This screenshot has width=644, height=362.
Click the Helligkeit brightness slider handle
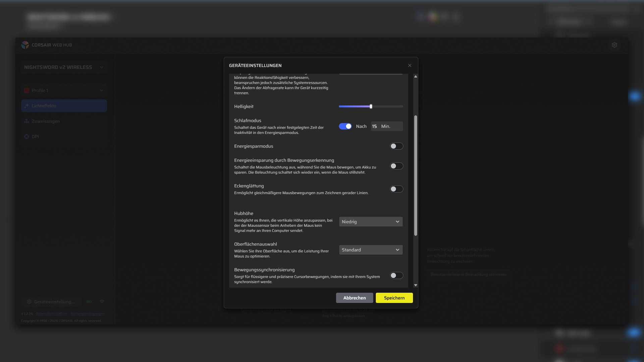371,107
